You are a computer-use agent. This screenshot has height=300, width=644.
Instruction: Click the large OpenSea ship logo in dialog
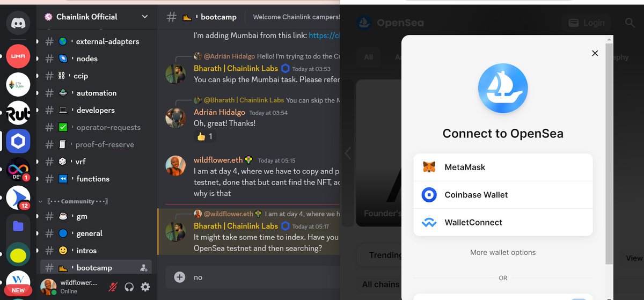[x=503, y=88]
